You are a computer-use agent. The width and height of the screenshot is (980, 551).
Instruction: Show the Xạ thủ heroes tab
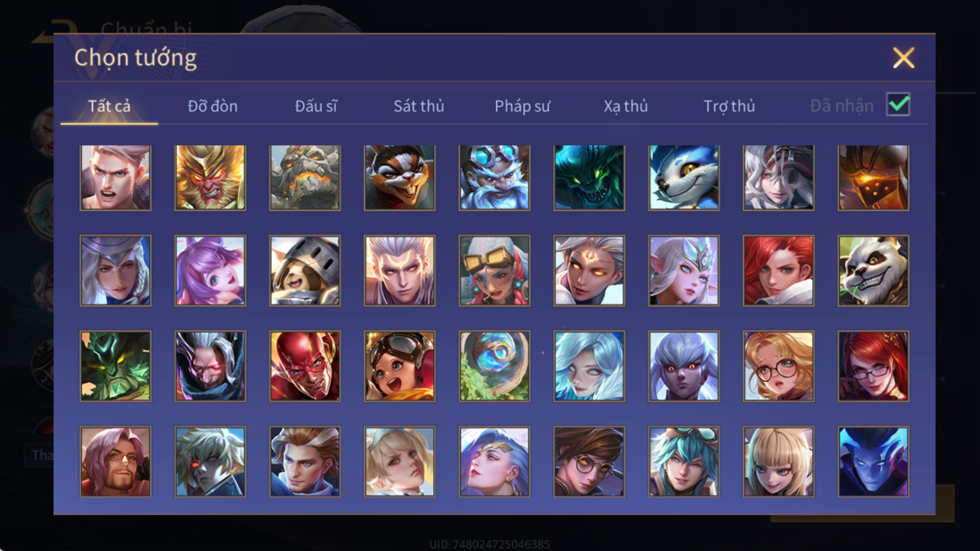point(625,106)
